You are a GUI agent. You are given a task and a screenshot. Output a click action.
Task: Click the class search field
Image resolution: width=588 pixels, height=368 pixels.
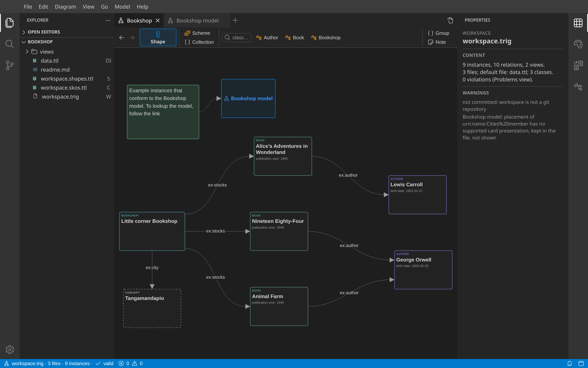coord(236,37)
